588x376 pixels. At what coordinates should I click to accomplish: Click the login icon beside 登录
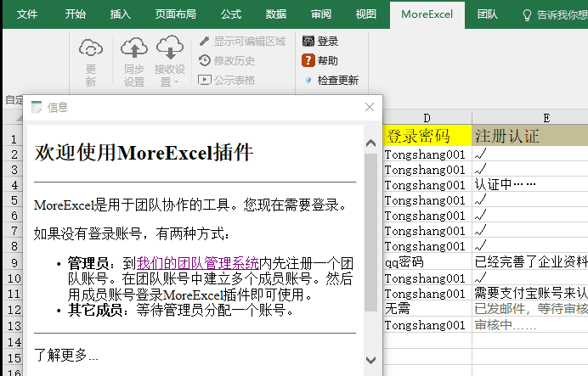308,42
